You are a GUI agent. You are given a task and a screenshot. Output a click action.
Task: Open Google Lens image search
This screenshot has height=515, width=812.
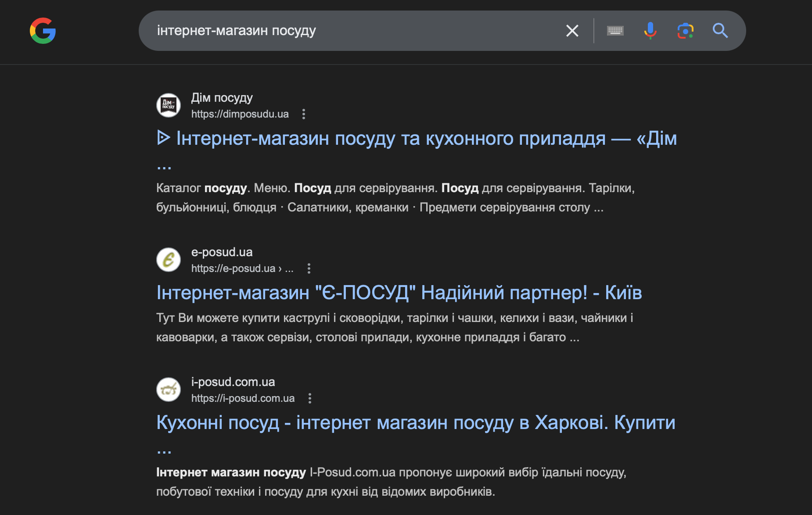[x=685, y=31]
